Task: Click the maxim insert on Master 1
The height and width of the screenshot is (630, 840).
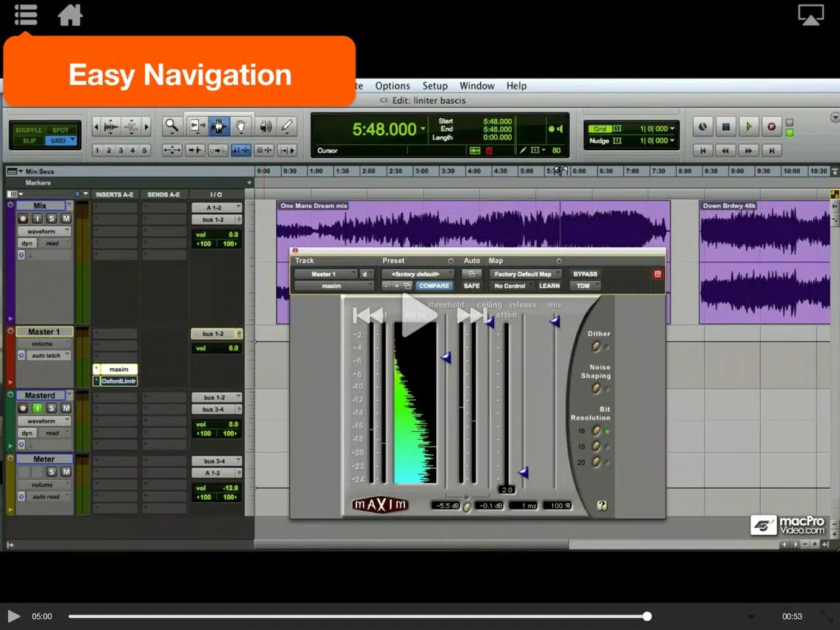Action: [x=118, y=369]
